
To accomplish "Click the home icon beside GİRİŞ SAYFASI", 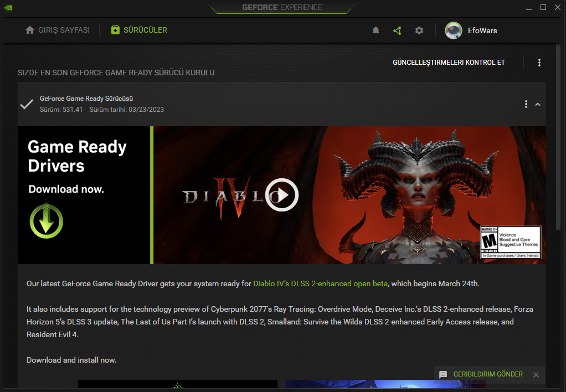I will (30, 30).
